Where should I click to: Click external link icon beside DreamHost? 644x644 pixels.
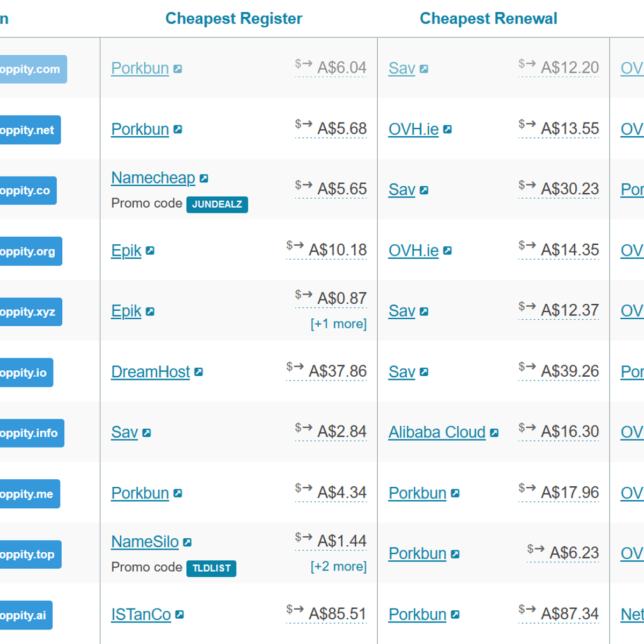[199, 372]
